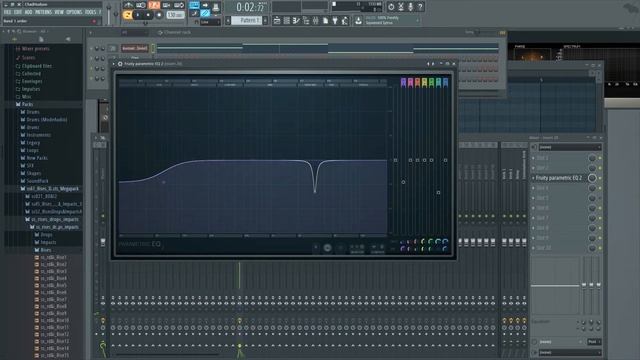The height and width of the screenshot is (360, 640).
Task: Click the tempo display showing 130
Action: click(x=175, y=15)
